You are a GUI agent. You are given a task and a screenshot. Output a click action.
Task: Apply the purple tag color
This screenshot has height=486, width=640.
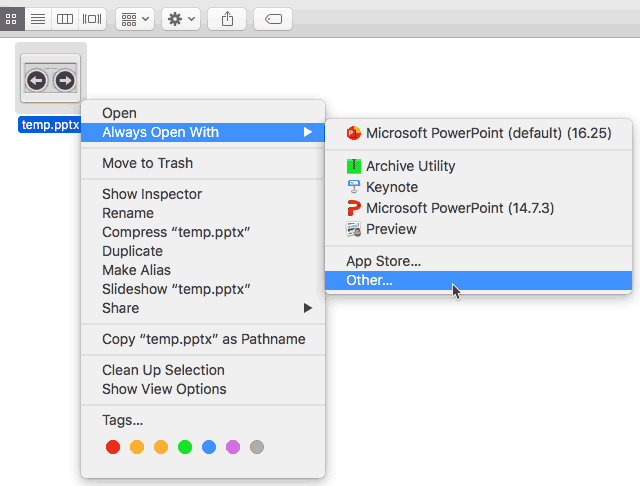tap(233, 447)
